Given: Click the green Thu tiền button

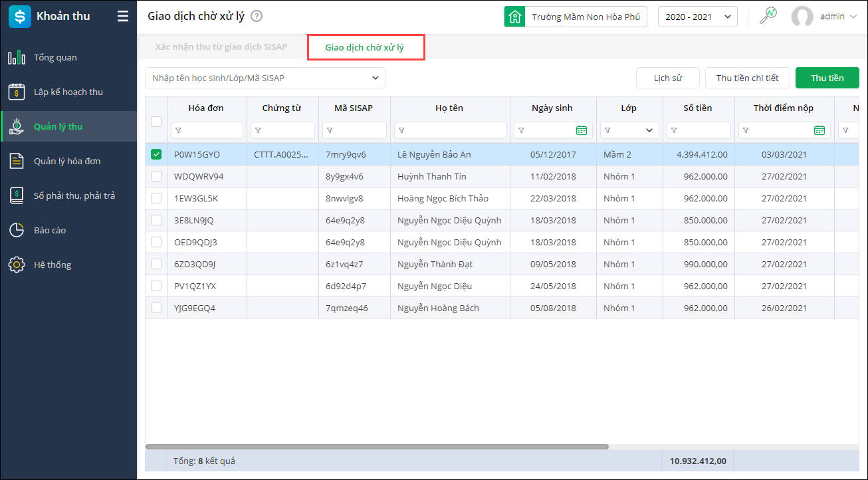Looking at the screenshot, I should (827, 78).
